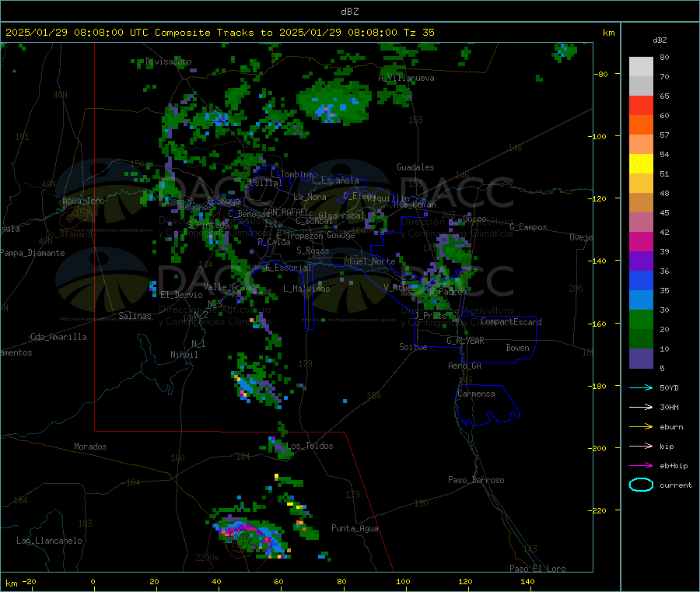Click the Paso_Barroso map label

(x=476, y=480)
